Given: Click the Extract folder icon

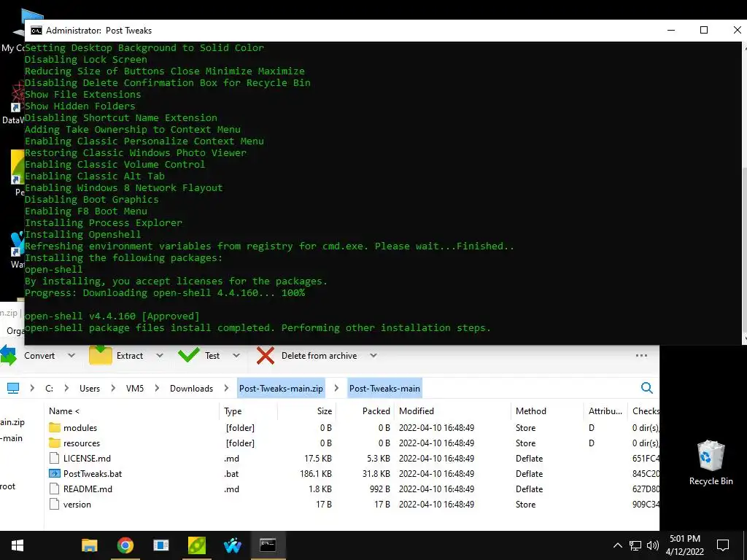Looking at the screenshot, I should click(x=101, y=355).
